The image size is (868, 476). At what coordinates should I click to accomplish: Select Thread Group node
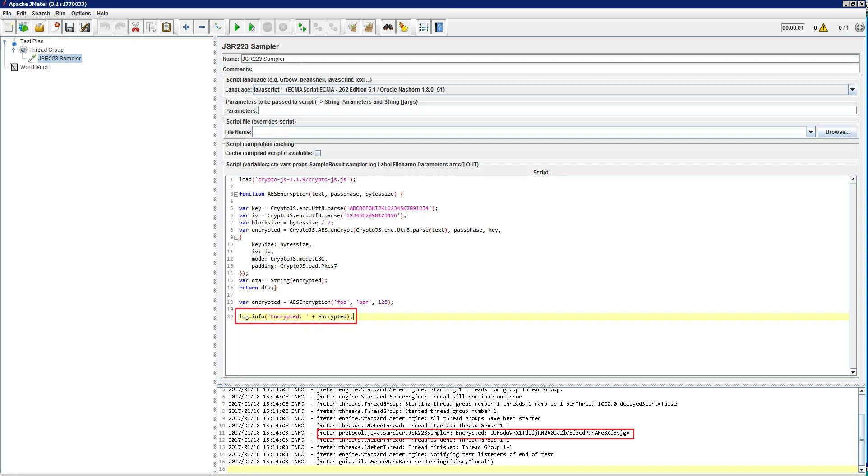(x=46, y=50)
